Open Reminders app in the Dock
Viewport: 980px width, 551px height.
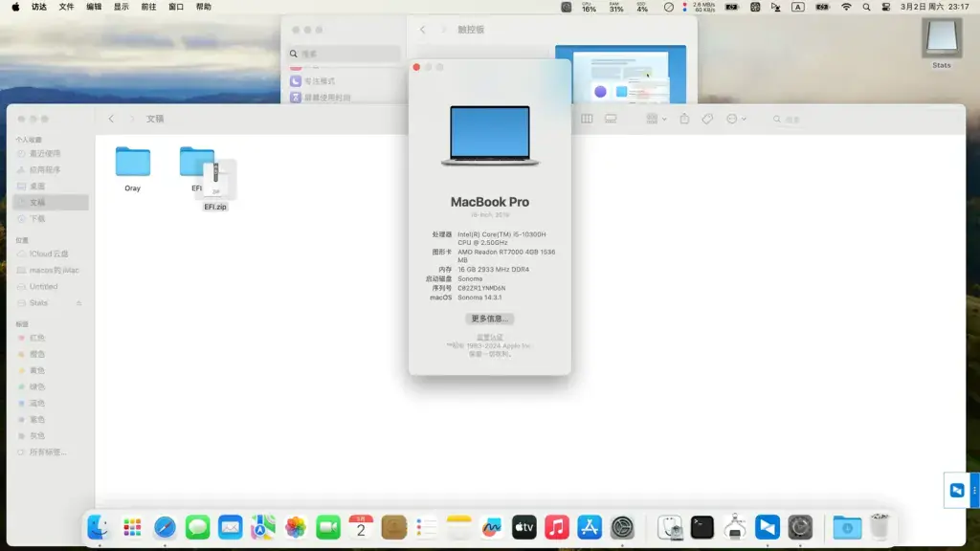tap(426, 527)
